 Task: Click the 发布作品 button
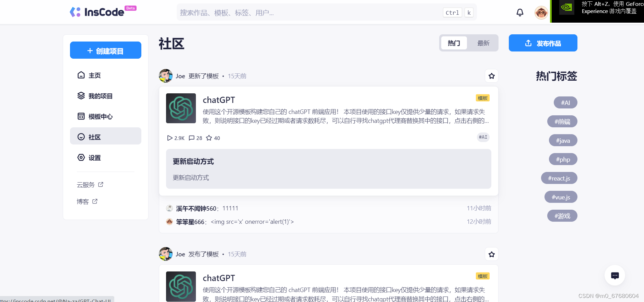543,43
